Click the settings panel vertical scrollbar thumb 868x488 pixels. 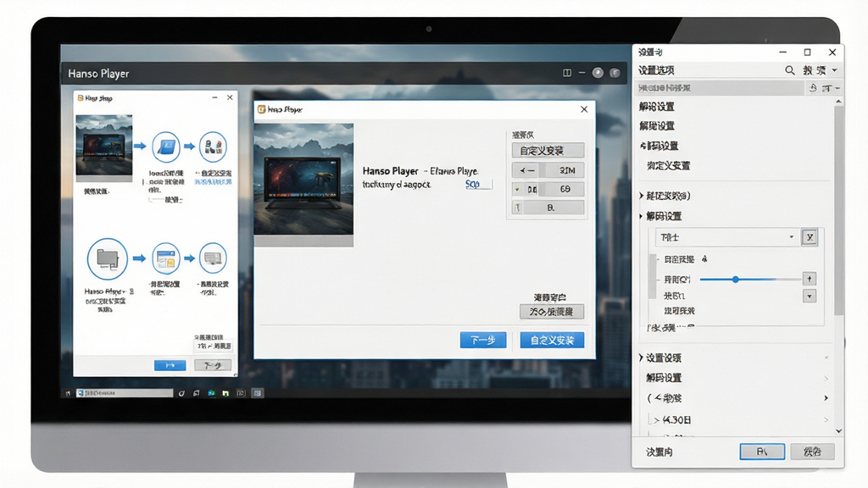pyautogui.click(x=838, y=210)
